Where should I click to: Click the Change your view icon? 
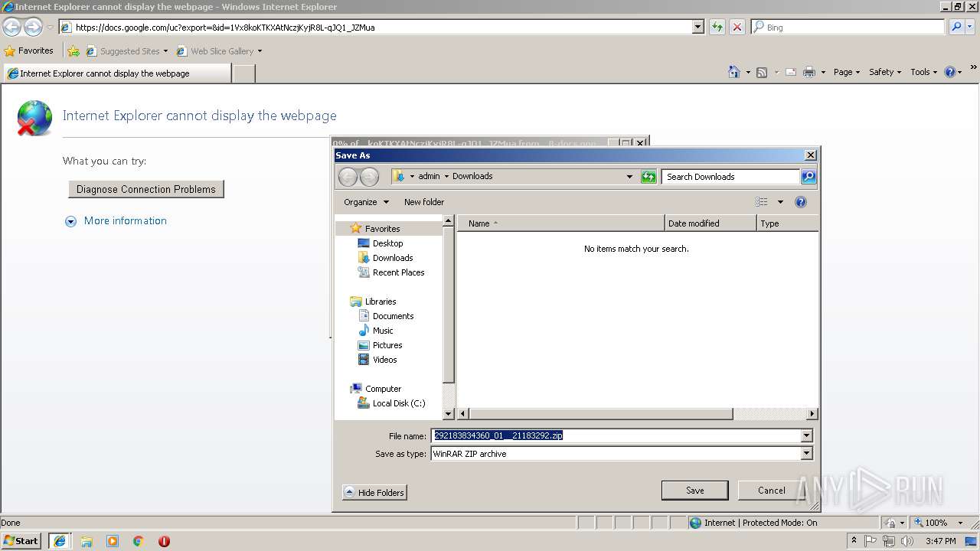pyautogui.click(x=761, y=202)
